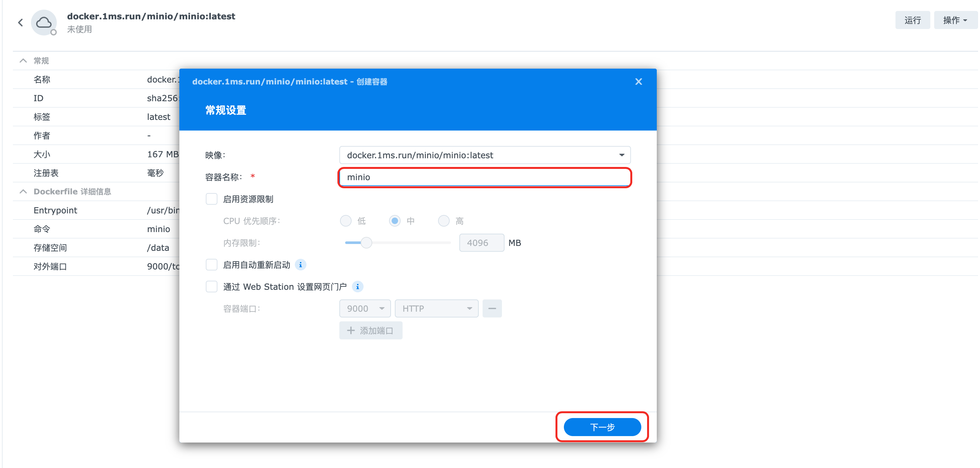Click the /data storage value
Screen dimensions: 980x468
tap(158, 248)
